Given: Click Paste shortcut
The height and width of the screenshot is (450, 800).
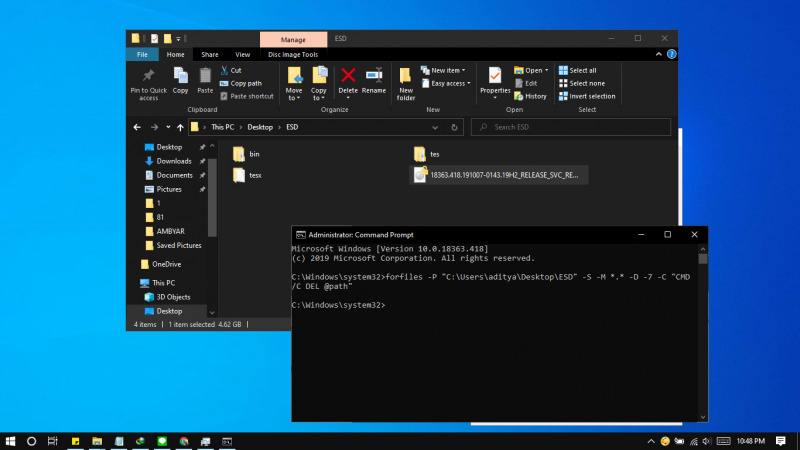Looking at the screenshot, I should coord(247,96).
